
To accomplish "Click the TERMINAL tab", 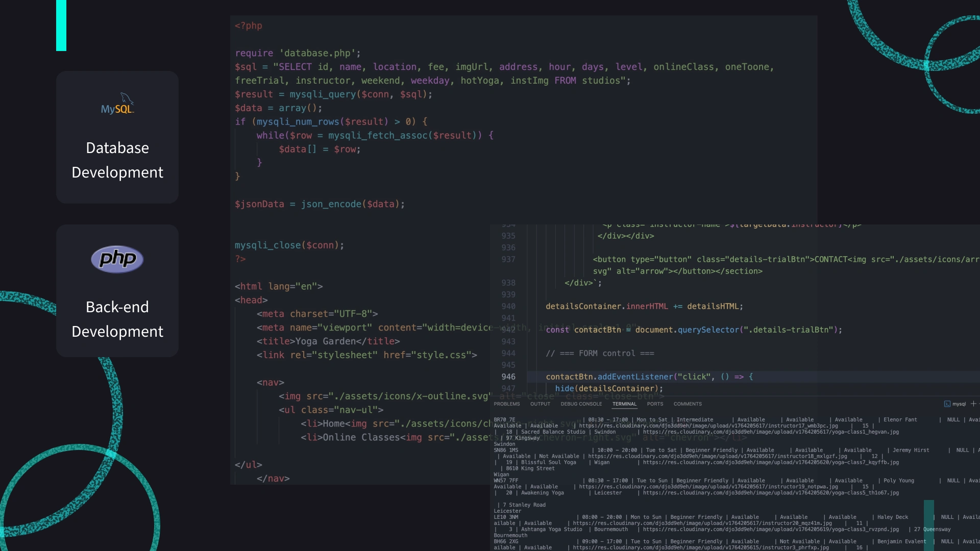I will (624, 404).
